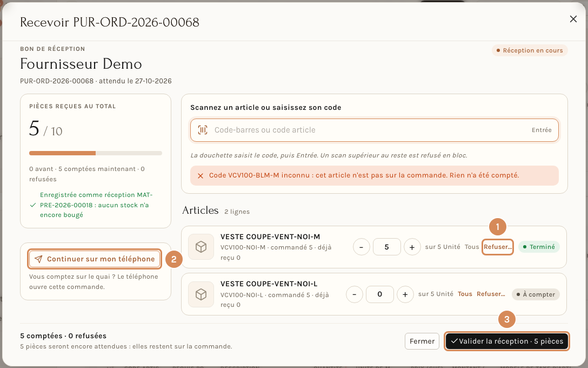Click the À compter status badge

click(536, 294)
